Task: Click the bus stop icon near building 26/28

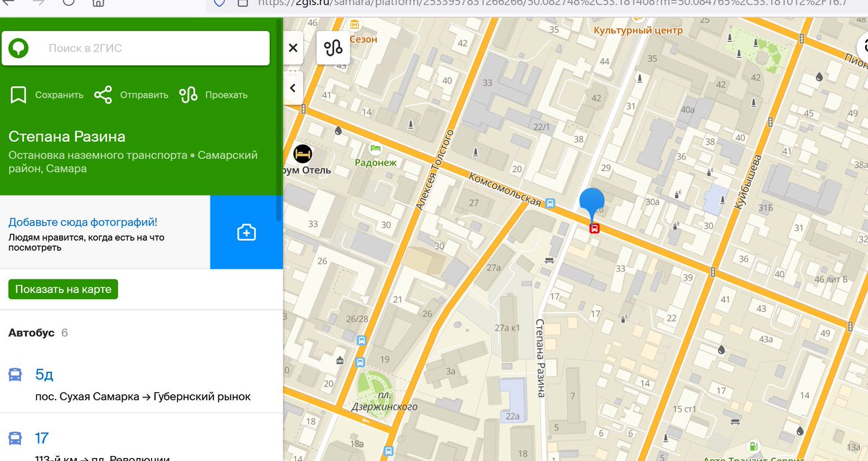Action: coord(360,339)
